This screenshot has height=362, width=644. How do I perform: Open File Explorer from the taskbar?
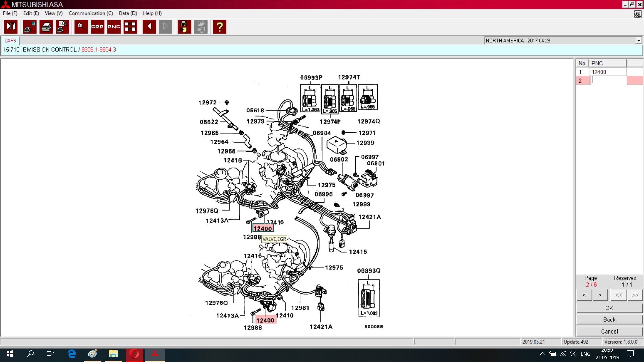coord(113,354)
